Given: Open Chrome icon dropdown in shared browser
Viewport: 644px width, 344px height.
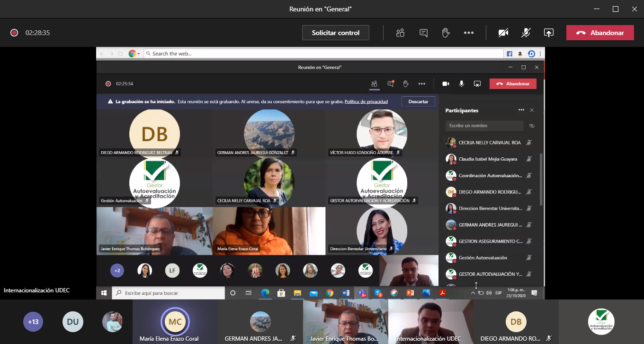Looking at the screenshot, I should 138,54.
